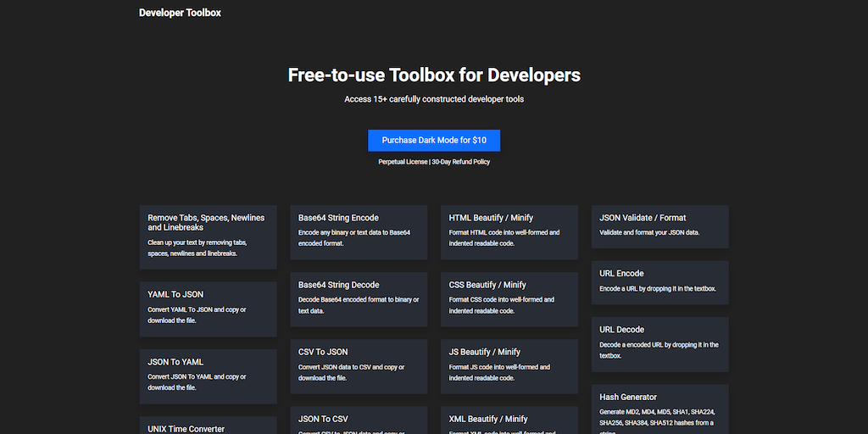Launch the CSS Beautify / Minify tool
The width and height of the screenshot is (868, 434).
(509, 298)
